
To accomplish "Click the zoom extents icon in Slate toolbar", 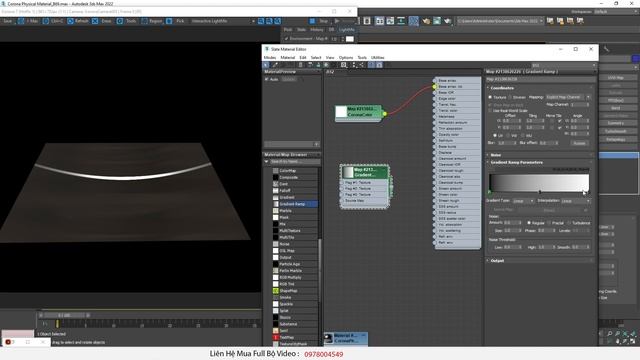I will click(x=344, y=65).
